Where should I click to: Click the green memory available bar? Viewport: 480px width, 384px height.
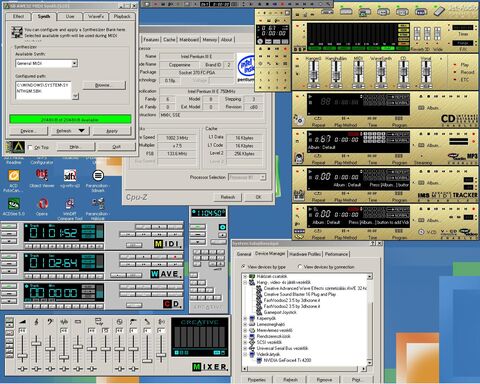[x=70, y=120]
